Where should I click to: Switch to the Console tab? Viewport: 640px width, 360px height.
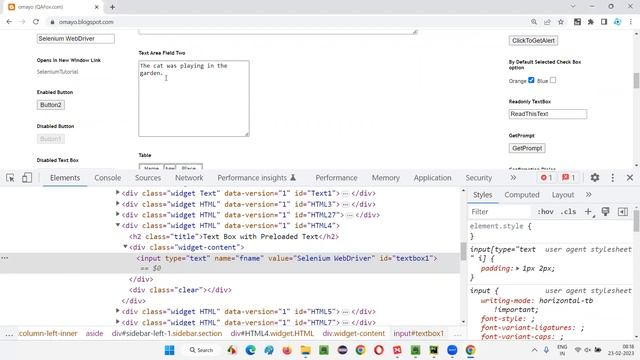[x=108, y=178]
